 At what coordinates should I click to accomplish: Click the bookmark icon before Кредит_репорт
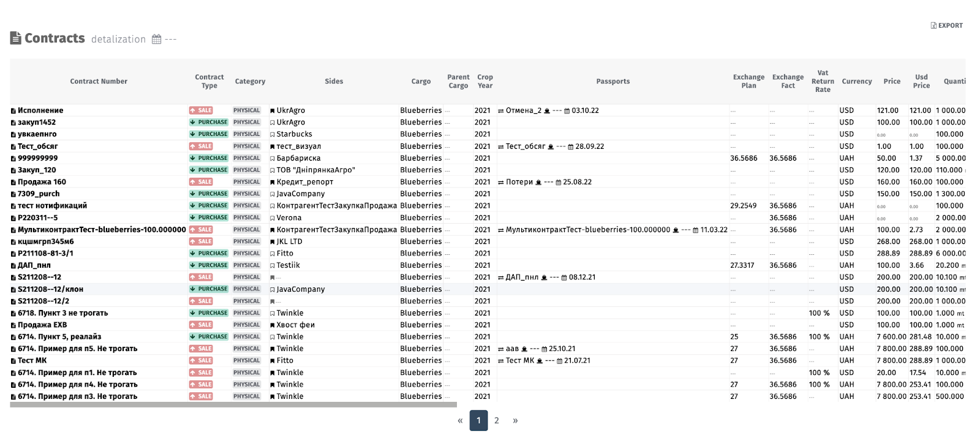(x=273, y=183)
